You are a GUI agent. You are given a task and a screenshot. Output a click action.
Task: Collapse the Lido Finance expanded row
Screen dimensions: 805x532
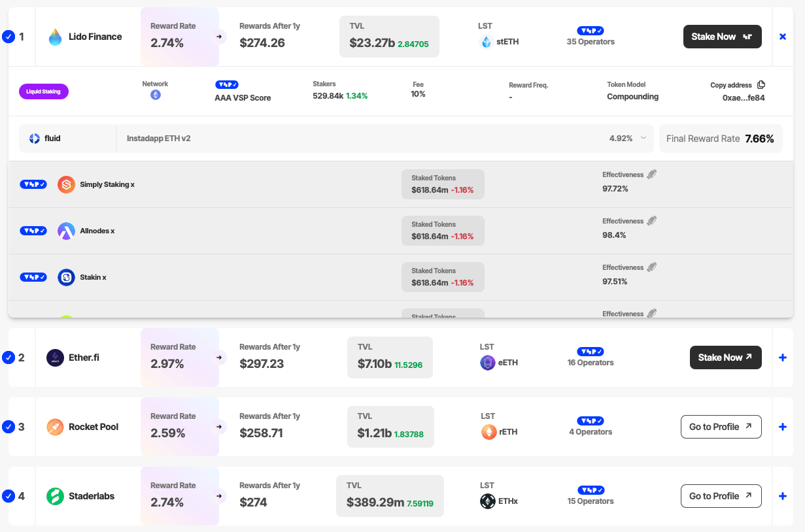pyautogui.click(x=783, y=37)
